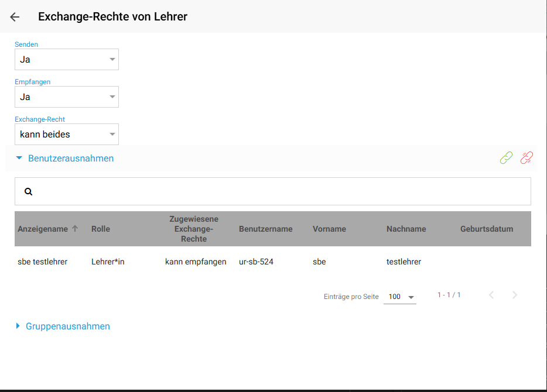Viewport: 547px width, 392px height.
Task: Click the 'Lehrer*in' role cell
Action: click(108, 262)
